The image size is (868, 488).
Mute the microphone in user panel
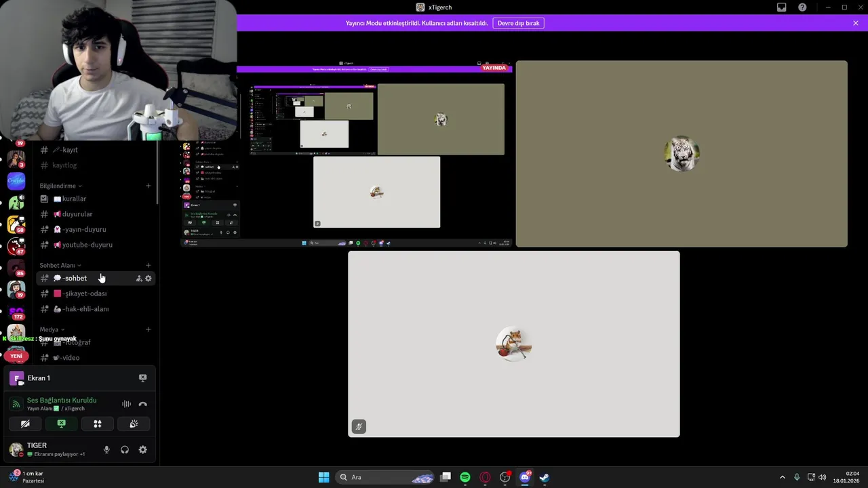click(106, 450)
